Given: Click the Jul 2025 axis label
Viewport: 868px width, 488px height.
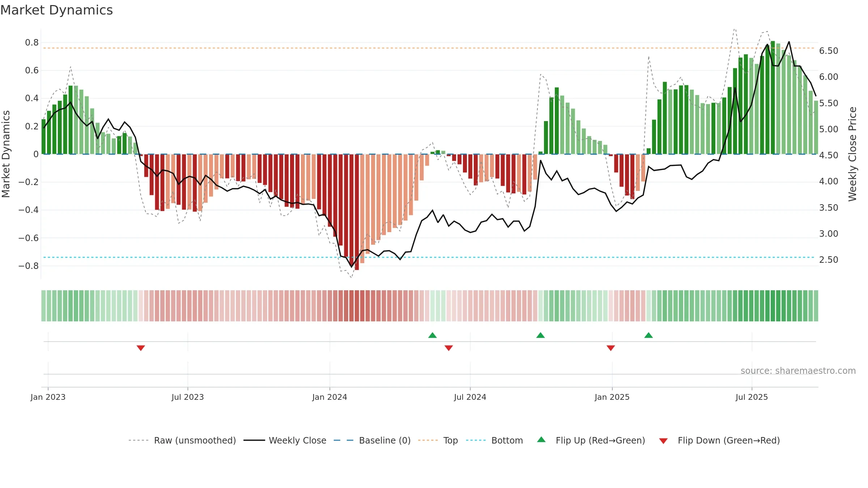Looking at the screenshot, I should [752, 397].
